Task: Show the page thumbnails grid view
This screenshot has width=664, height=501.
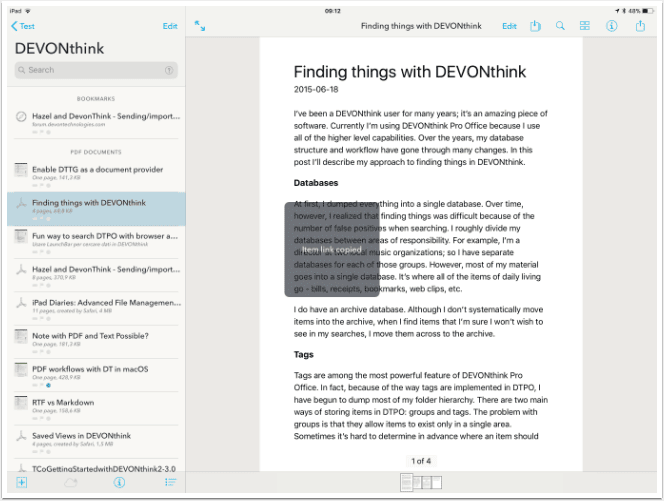Action: pyautogui.click(x=584, y=26)
